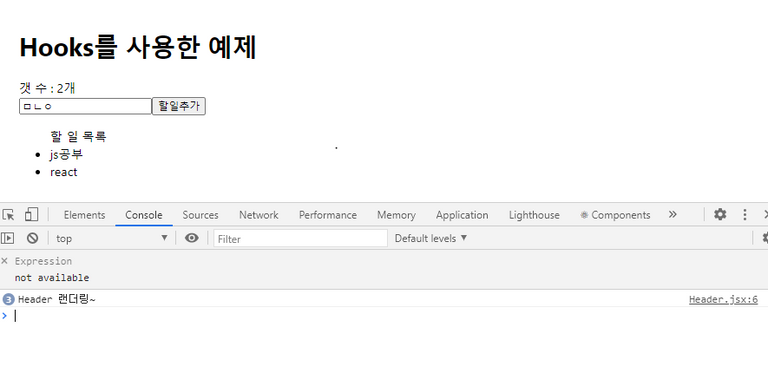The height and width of the screenshot is (379, 768).
Task: Click the 'not available' expression result
Action: click(52, 278)
